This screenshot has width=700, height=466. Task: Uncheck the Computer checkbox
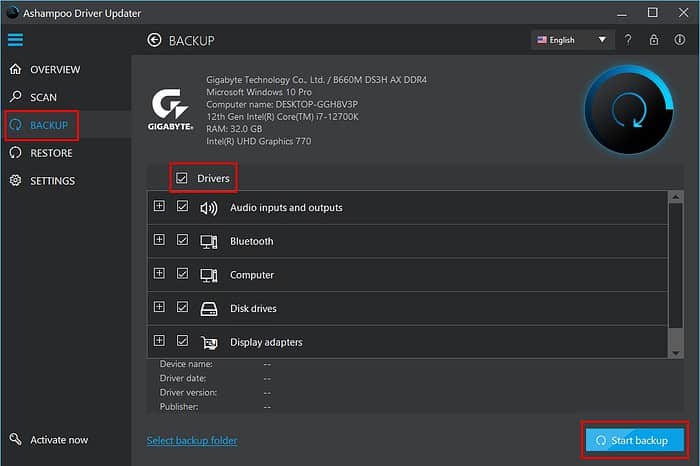[x=182, y=273]
